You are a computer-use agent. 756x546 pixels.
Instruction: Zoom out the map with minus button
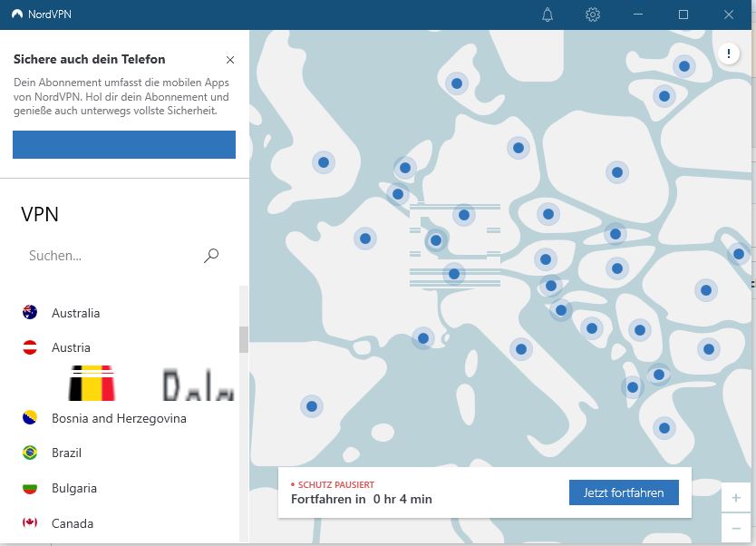(736, 528)
